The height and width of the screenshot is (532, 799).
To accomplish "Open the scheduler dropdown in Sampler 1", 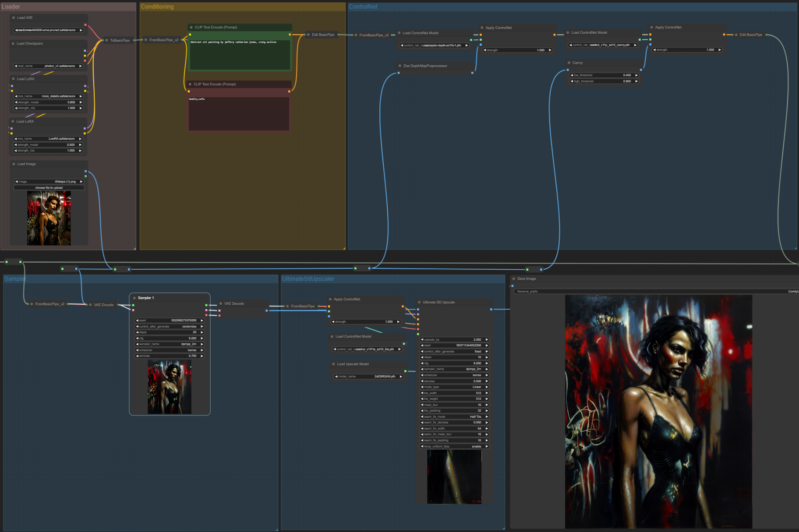I will 170,350.
